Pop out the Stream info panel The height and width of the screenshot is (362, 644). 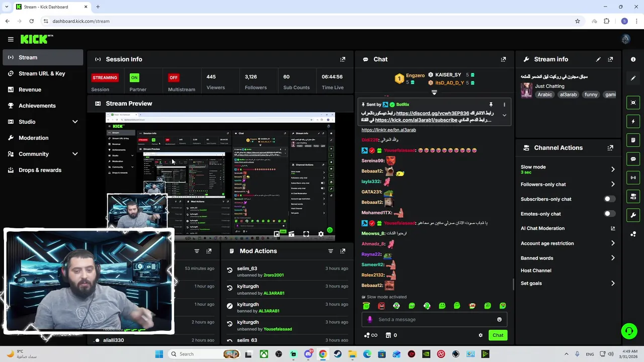pos(610,59)
